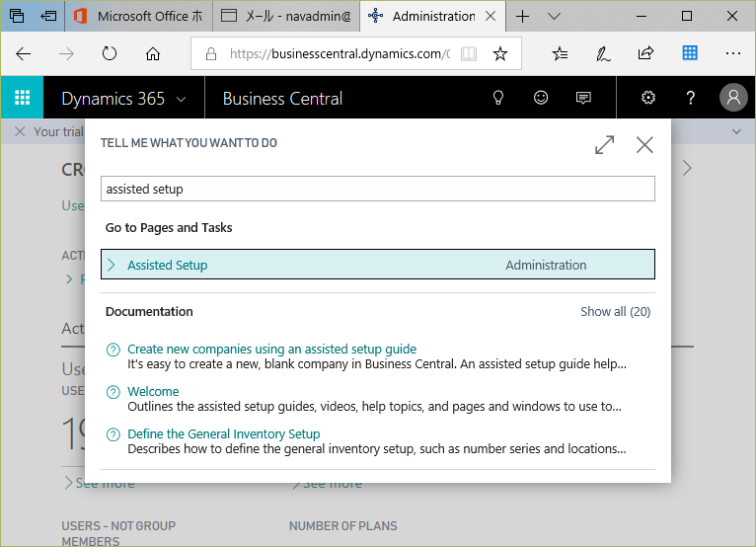
Task: Expand the notification bar chevron
Action: tap(736, 131)
